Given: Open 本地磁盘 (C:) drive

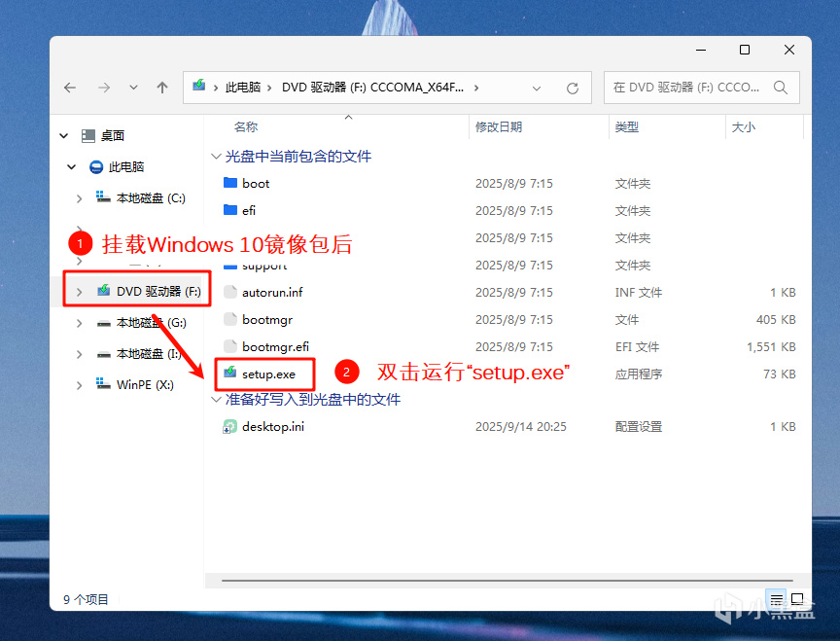Looking at the screenshot, I should click(151, 198).
